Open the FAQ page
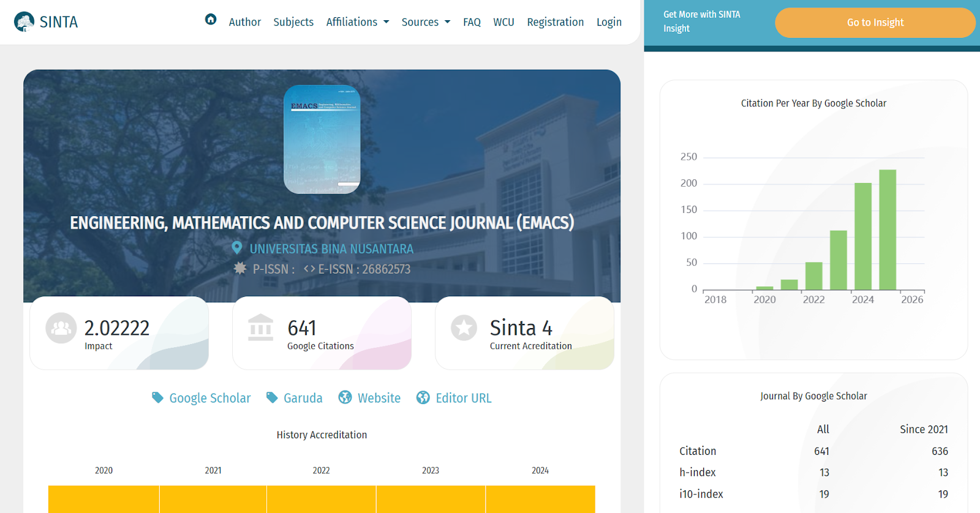The height and width of the screenshot is (513, 980). pos(472,22)
